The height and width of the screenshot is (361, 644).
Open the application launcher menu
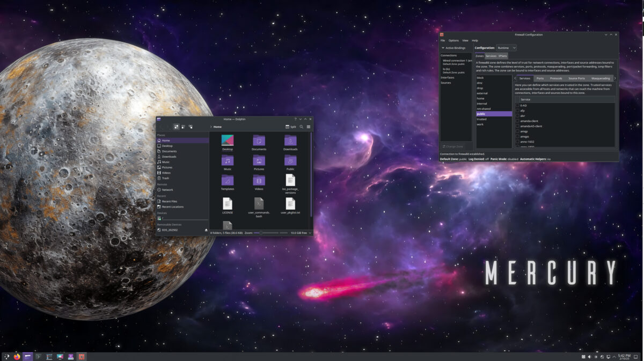6,356
